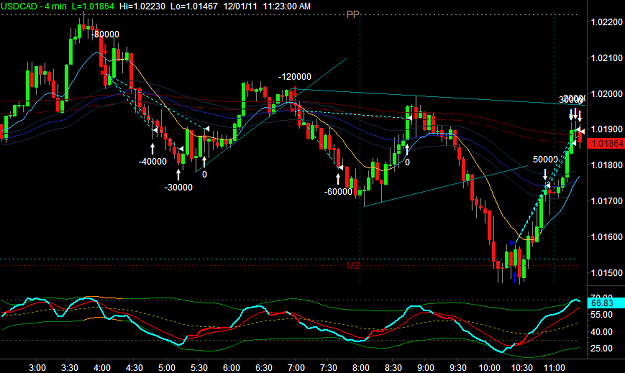Click the 1.02000 price axis label
This screenshot has width=625, height=373.
pyautogui.click(x=606, y=93)
